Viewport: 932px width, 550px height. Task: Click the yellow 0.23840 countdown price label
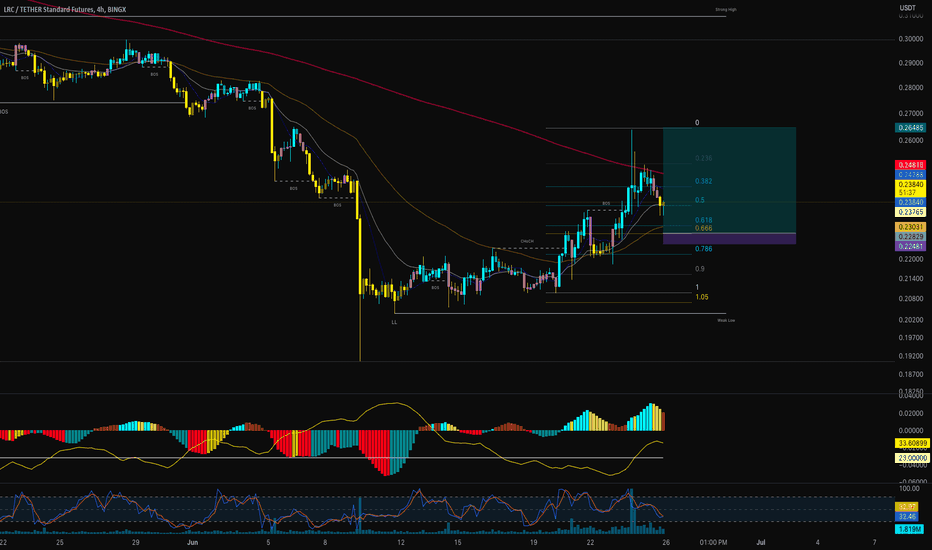coord(910,188)
